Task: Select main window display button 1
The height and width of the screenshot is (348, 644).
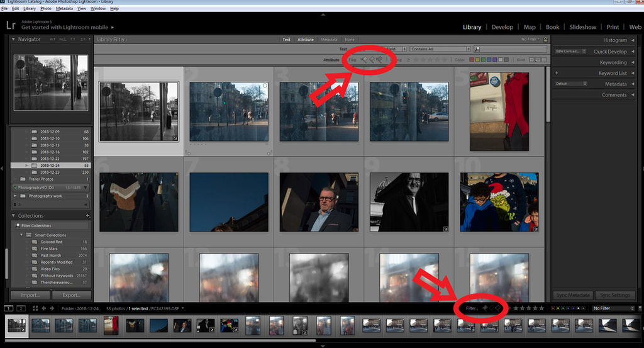Action: coord(8,308)
